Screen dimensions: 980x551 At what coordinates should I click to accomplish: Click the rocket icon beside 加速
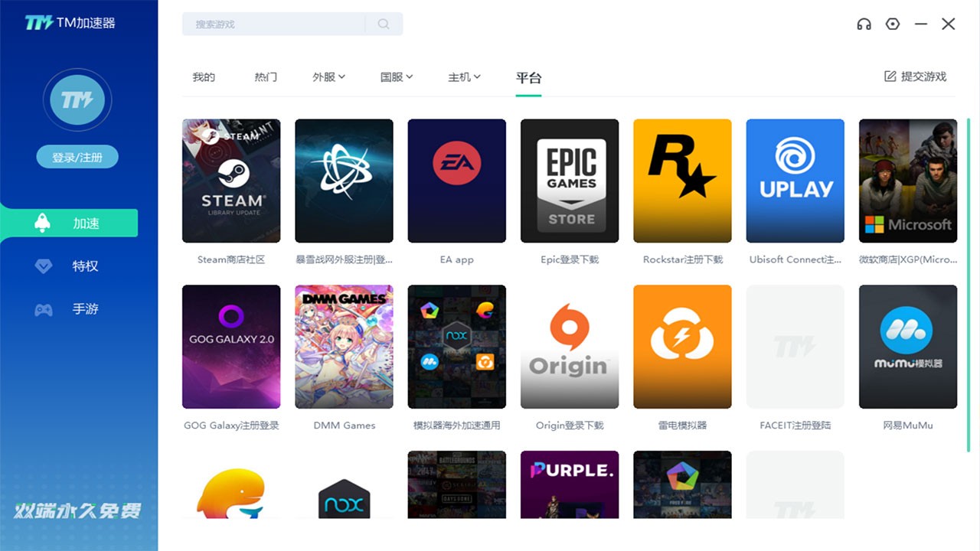click(43, 223)
